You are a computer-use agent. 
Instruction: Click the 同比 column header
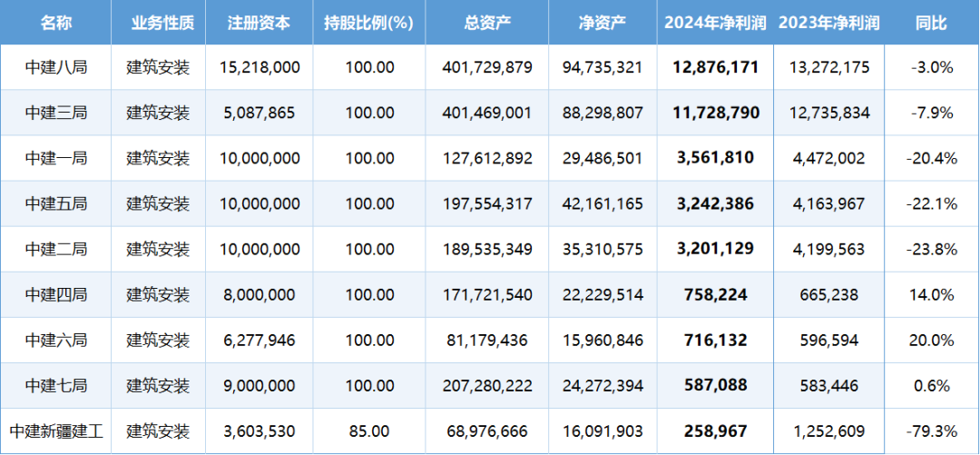tap(931, 23)
